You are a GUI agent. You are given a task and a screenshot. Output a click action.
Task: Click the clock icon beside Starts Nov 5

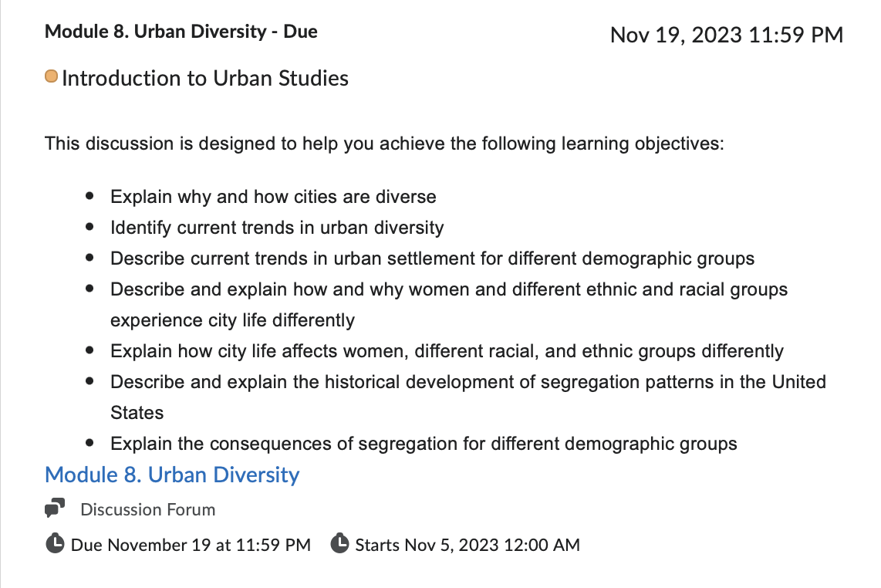pos(340,543)
